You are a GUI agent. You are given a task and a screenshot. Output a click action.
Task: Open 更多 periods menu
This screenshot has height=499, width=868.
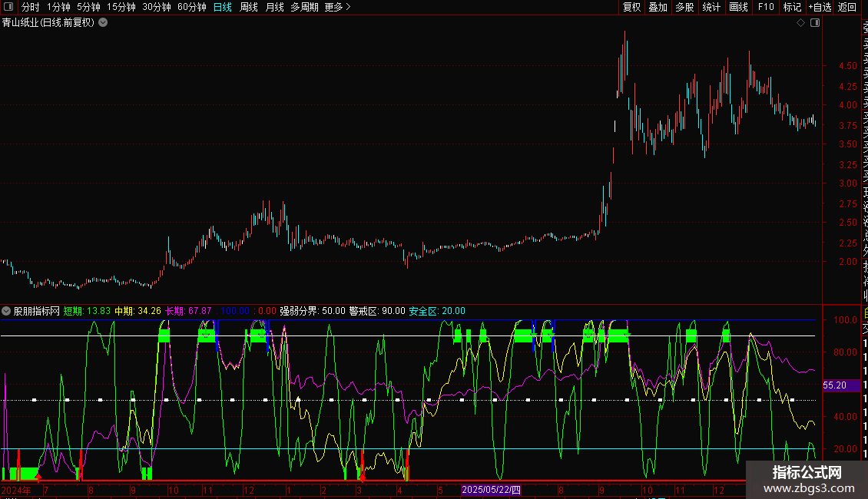pos(337,7)
